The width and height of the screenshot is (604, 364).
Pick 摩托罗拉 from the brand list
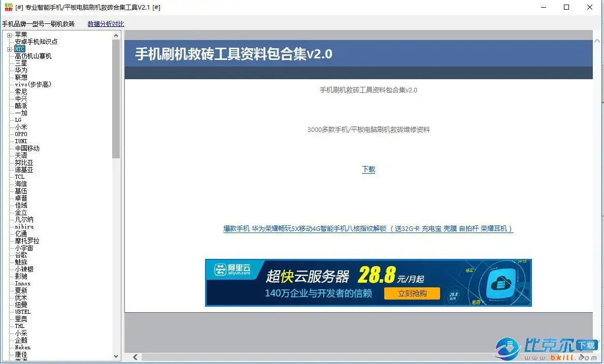coord(27,241)
